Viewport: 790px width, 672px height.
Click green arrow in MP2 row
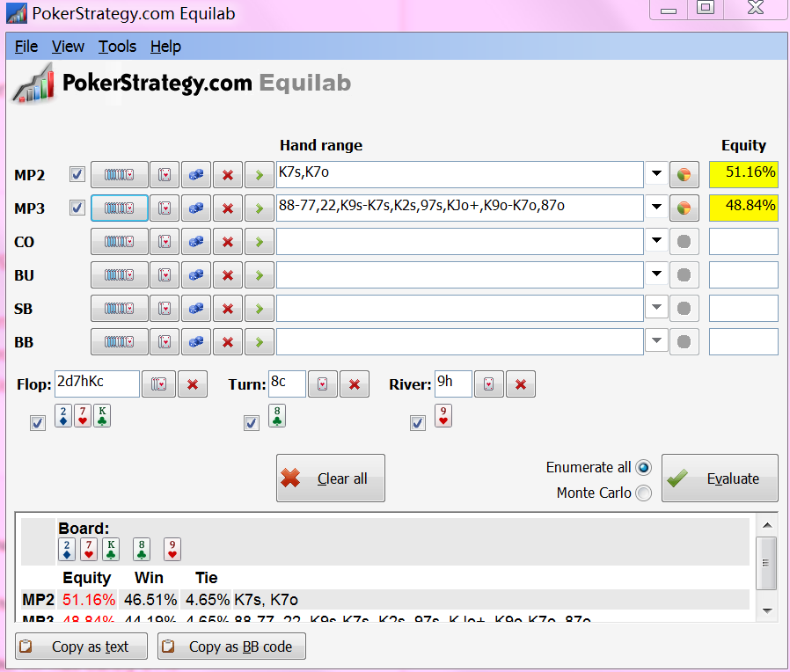tap(259, 175)
